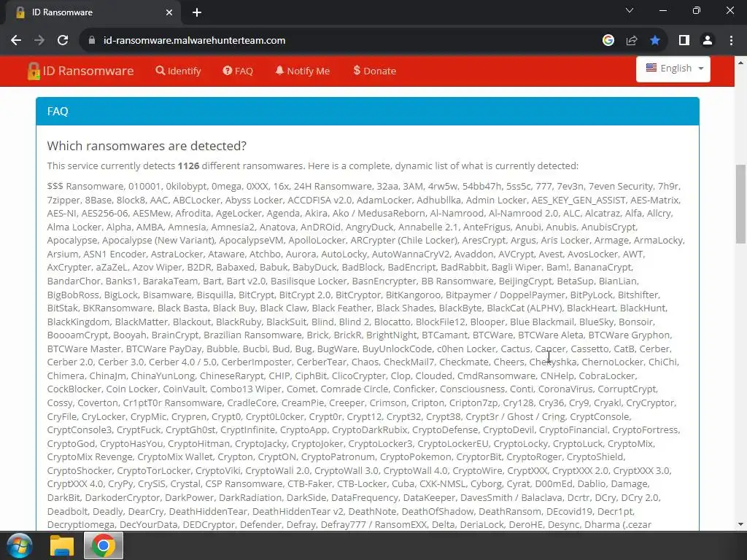Click the scrollbar down arrow
This screenshot has width=747, height=560.
pyautogui.click(x=740, y=524)
